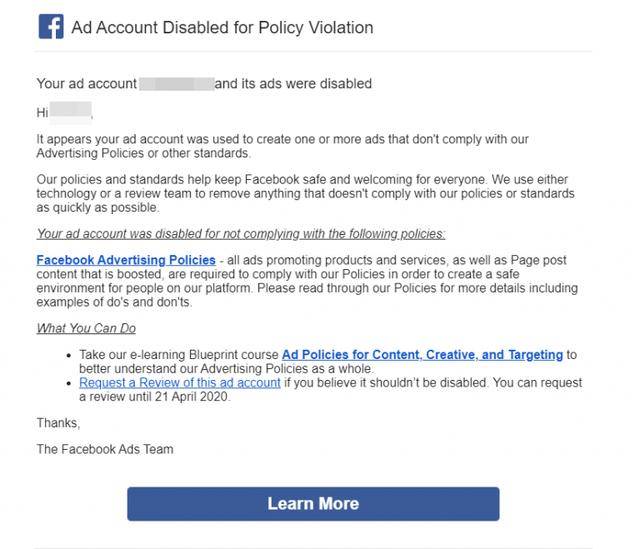This screenshot has width=640, height=549.
Task: Click the blurred recipient name after Hi
Action: coord(71,112)
